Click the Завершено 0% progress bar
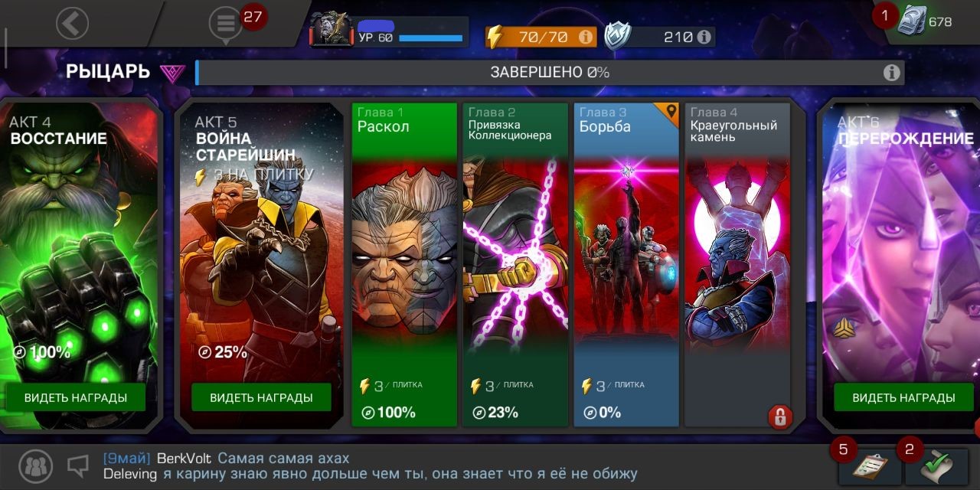The height and width of the screenshot is (490, 980). pyautogui.click(x=550, y=73)
